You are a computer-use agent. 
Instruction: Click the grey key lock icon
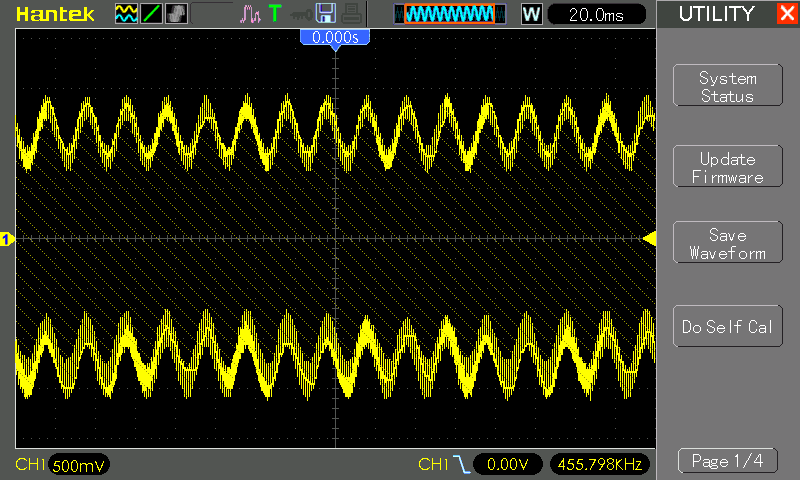point(301,15)
